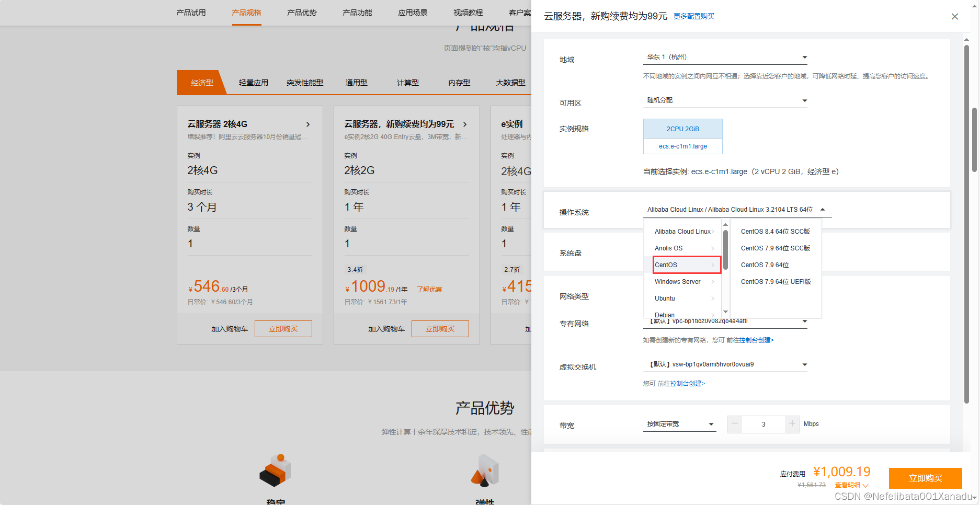Switch to 产品试用 nav tab

(x=191, y=13)
